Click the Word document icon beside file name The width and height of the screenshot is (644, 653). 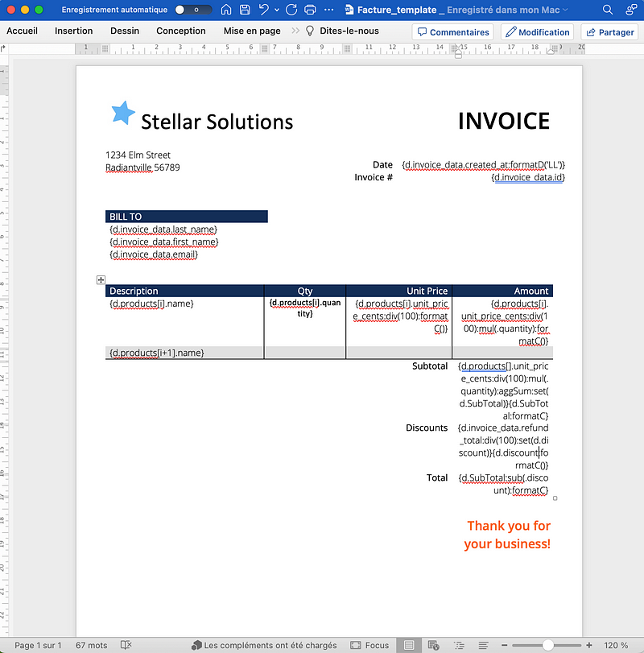349,10
